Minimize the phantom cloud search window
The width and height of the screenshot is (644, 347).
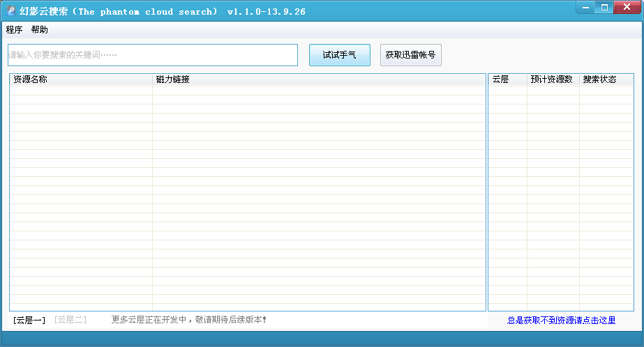pyautogui.click(x=585, y=7)
